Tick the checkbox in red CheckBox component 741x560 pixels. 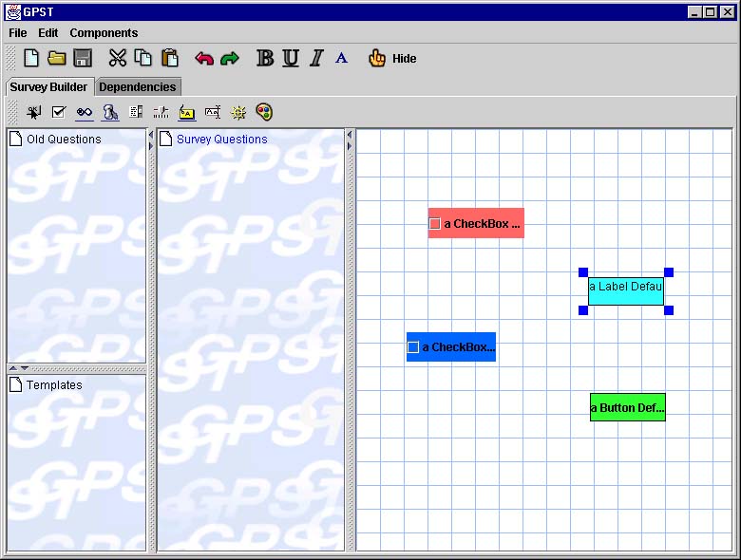pyautogui.click(x=435, y=224)
